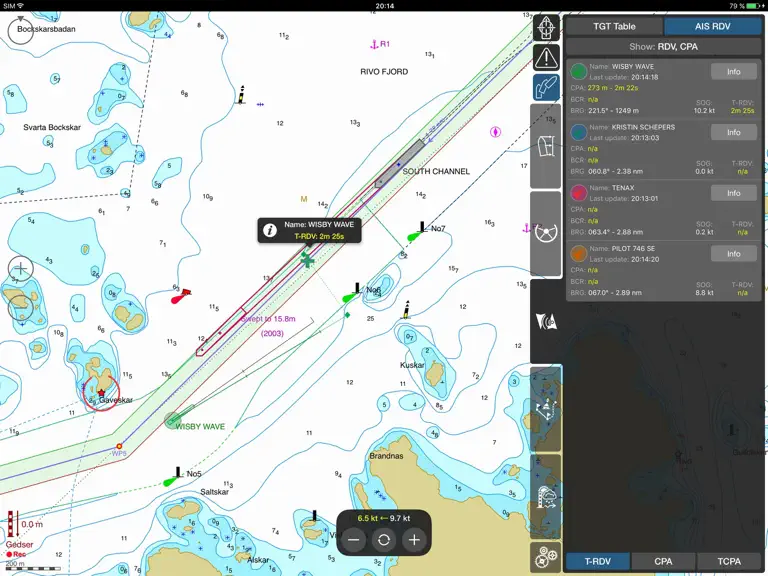This screenshot has height=576, width=768.
Task: Tap the red star marker at Gaveskar
Action: [101, 393]
